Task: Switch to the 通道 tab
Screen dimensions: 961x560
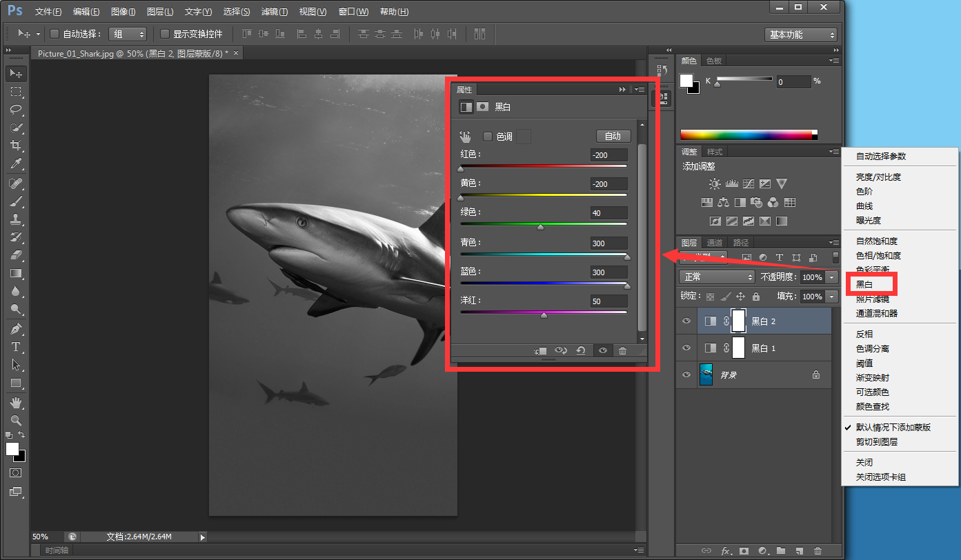Action: click(715, 243)
